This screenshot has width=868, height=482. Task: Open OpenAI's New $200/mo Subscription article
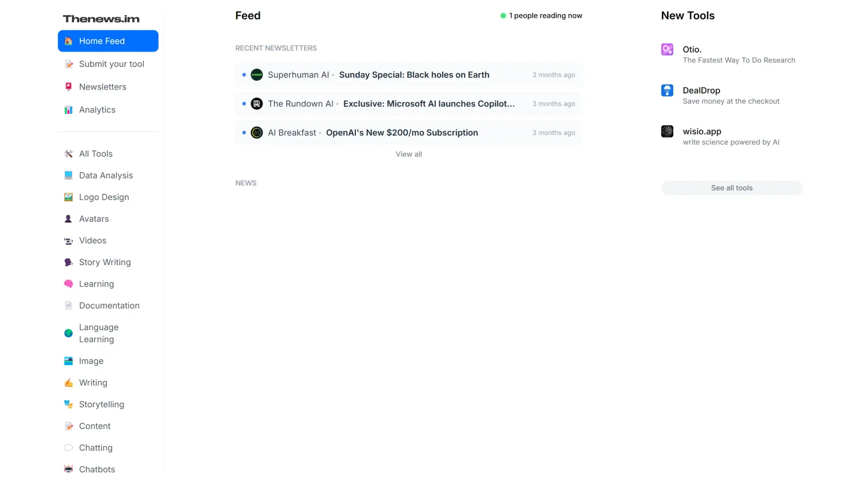[401, 133]
